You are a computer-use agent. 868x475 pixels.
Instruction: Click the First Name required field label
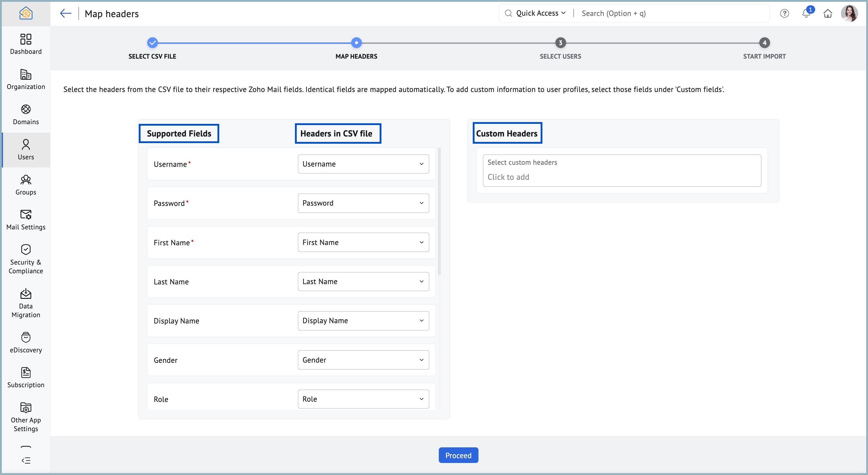tap(174, 243)
